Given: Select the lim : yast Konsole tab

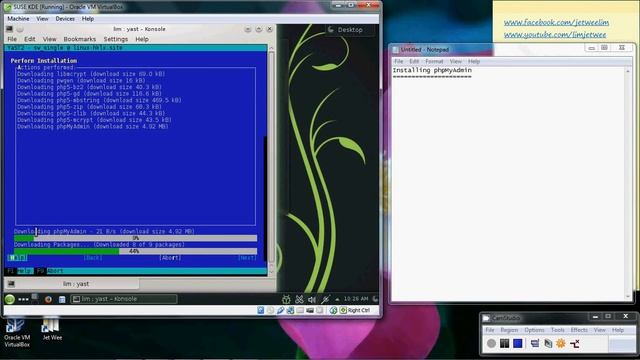Looking at the screenshot, I should point(76,284).
